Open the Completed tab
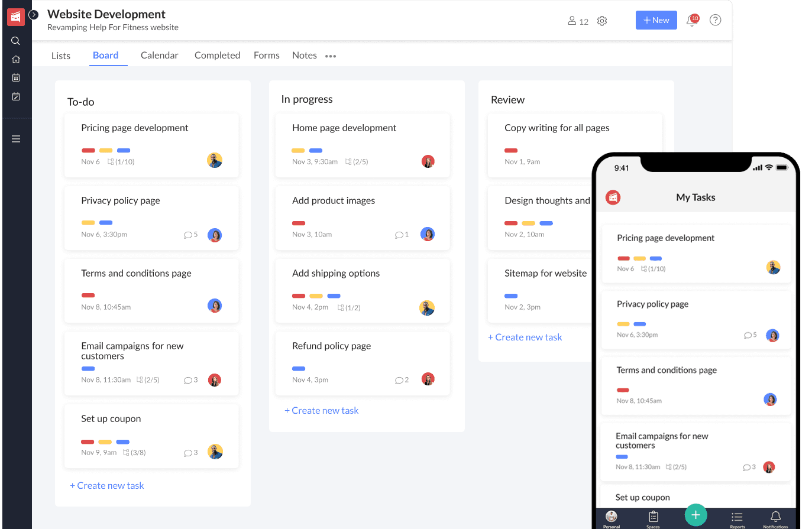Viewport: 812px width, 529px height. click(x=217, y=55)
